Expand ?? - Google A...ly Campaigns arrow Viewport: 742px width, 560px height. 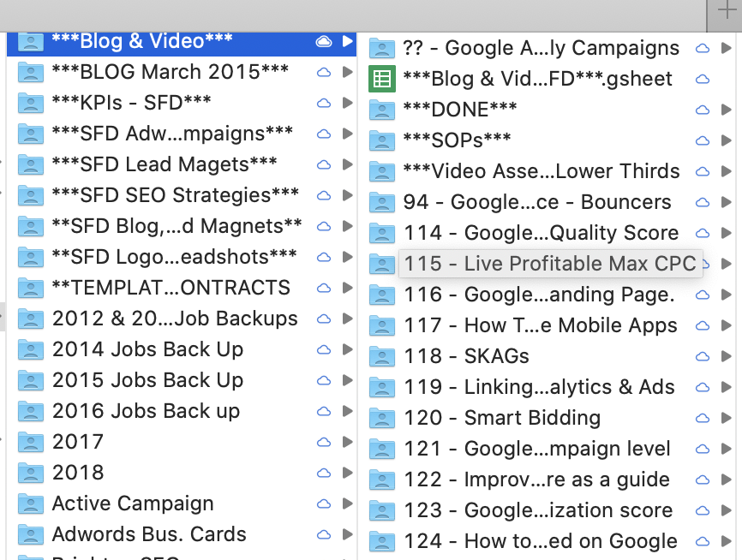[x=727, y=48]
